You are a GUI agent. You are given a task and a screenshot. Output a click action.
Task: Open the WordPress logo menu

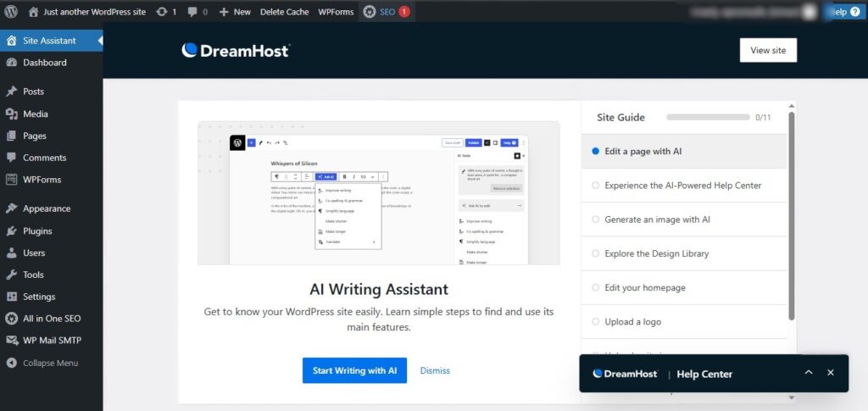(x=11, y=12)
